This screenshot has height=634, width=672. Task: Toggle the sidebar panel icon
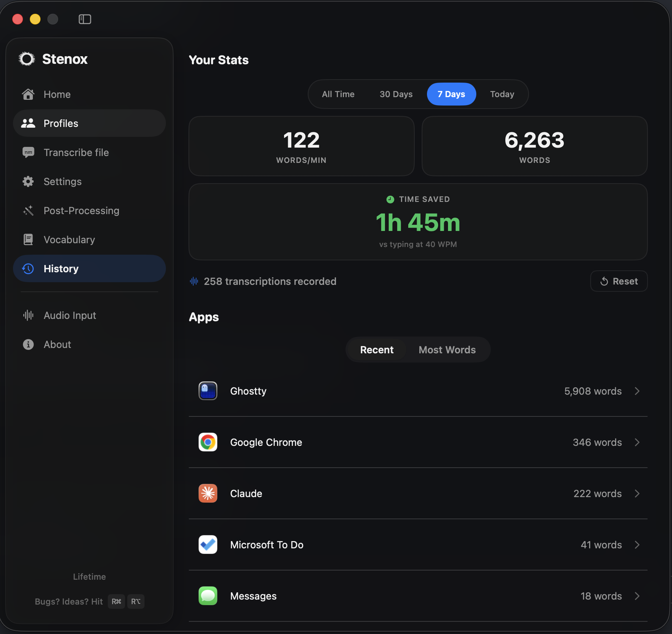point(85,19)
